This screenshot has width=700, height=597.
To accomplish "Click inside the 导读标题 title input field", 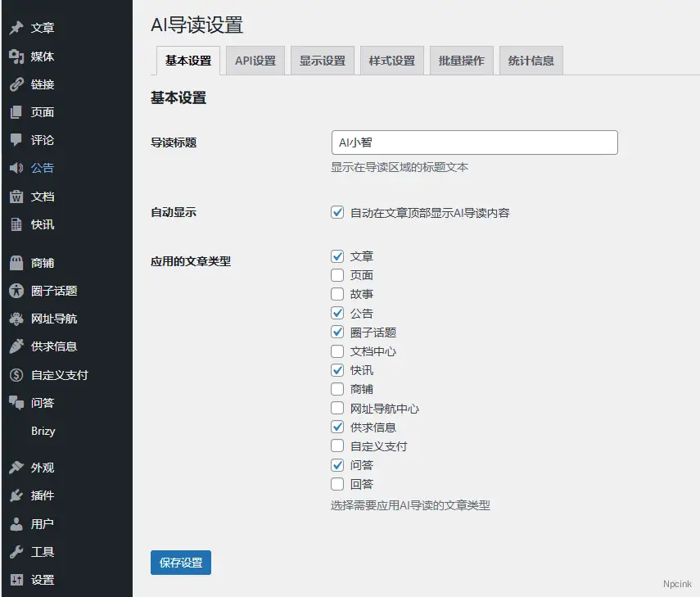I will pyautogui.click(x=474, y=142).
